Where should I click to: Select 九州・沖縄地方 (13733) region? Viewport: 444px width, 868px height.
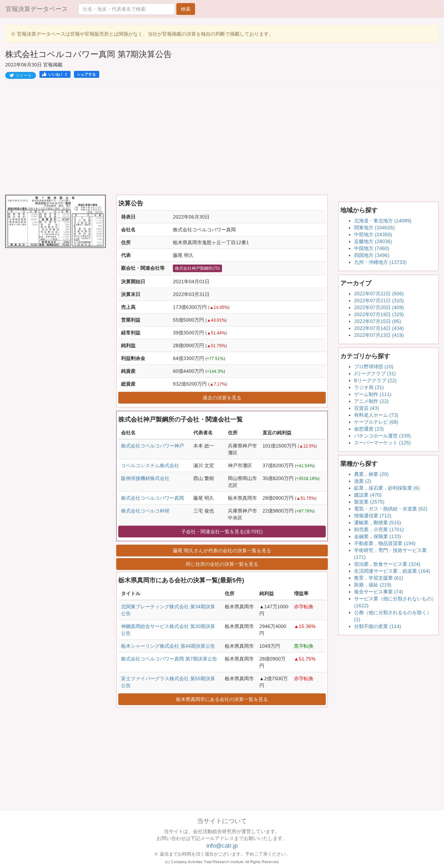tap(380, 262)
